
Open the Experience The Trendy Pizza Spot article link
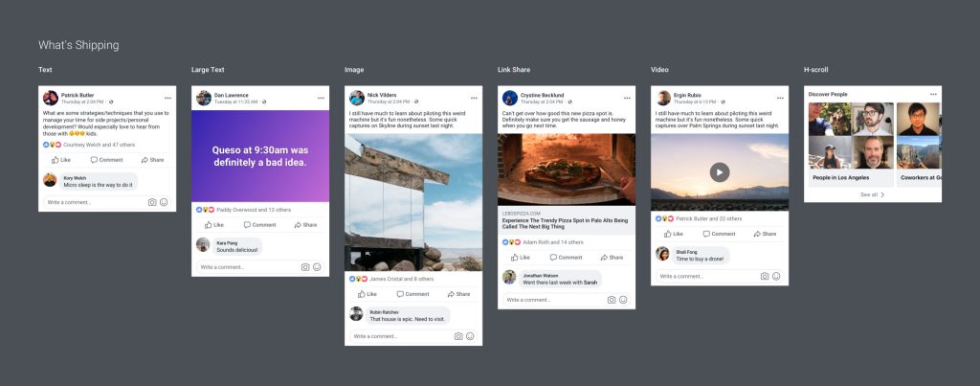(566, 224)
